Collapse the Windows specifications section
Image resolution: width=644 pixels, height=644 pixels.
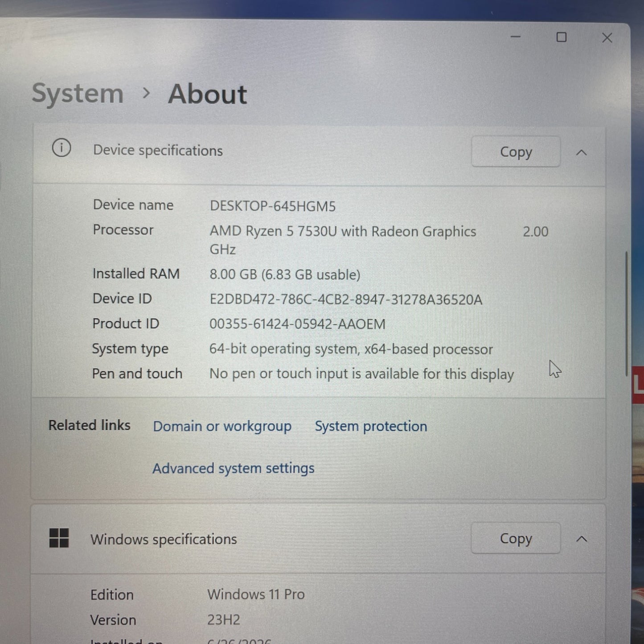[x=582, y=539]
